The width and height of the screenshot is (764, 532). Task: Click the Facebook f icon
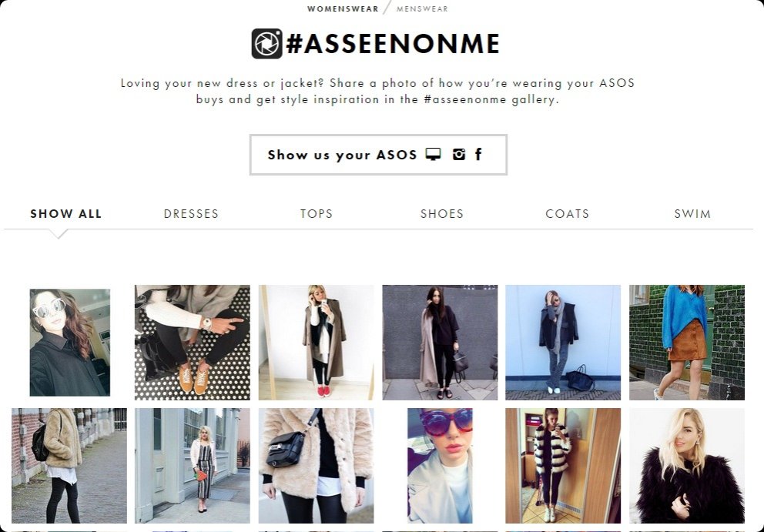pos(478,154)
